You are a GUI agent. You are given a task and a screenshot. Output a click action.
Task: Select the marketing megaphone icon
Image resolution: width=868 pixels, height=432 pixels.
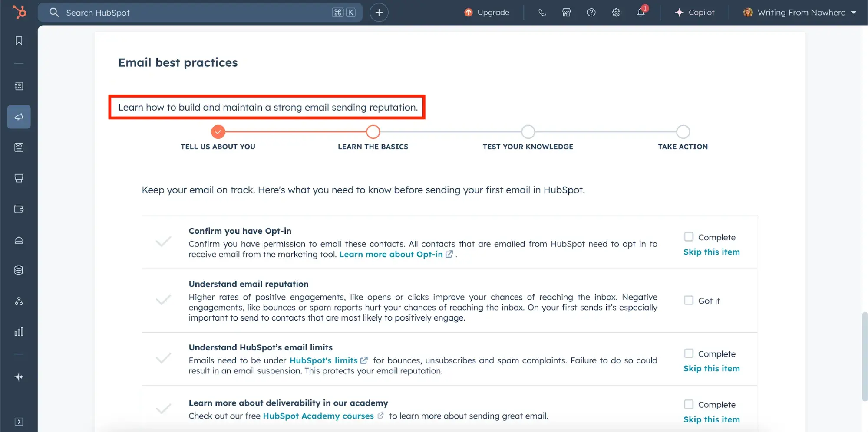click(x=19, y=117)
